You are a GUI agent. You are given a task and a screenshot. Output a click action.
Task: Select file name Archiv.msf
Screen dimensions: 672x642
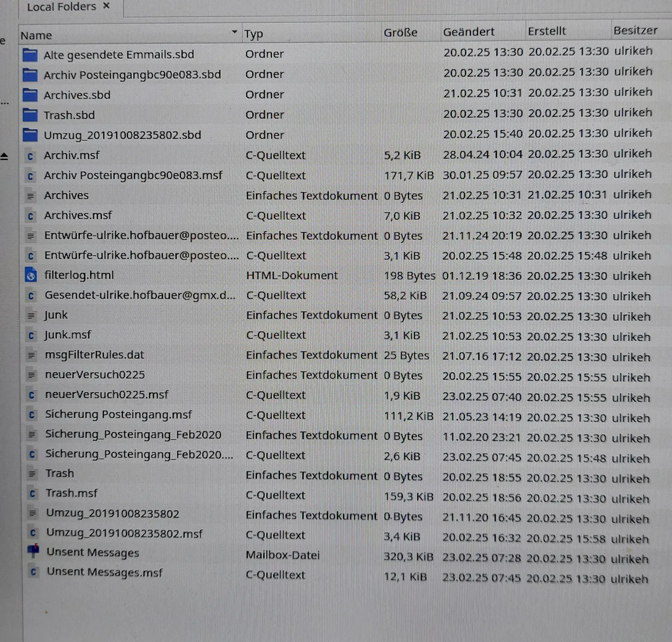coord(72,155)
